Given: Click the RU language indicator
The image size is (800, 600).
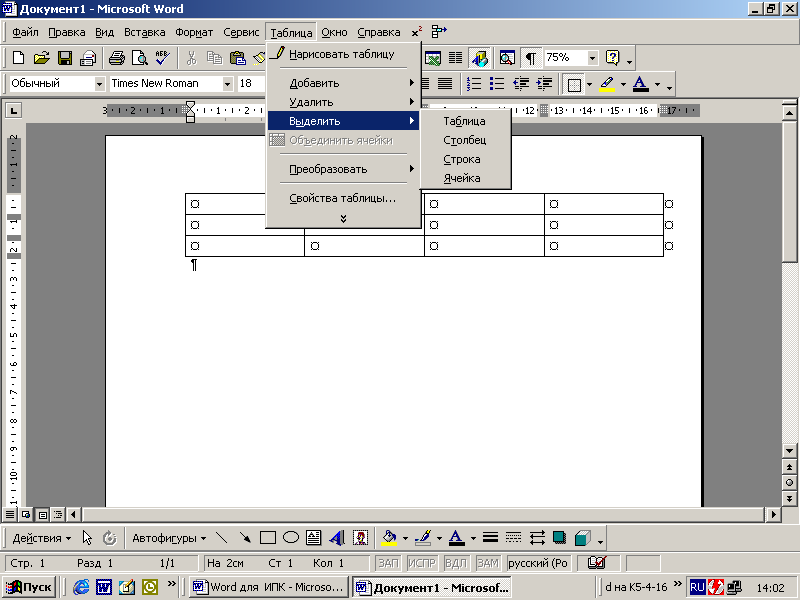Looking at the screenshot, I should coord(697,587).
